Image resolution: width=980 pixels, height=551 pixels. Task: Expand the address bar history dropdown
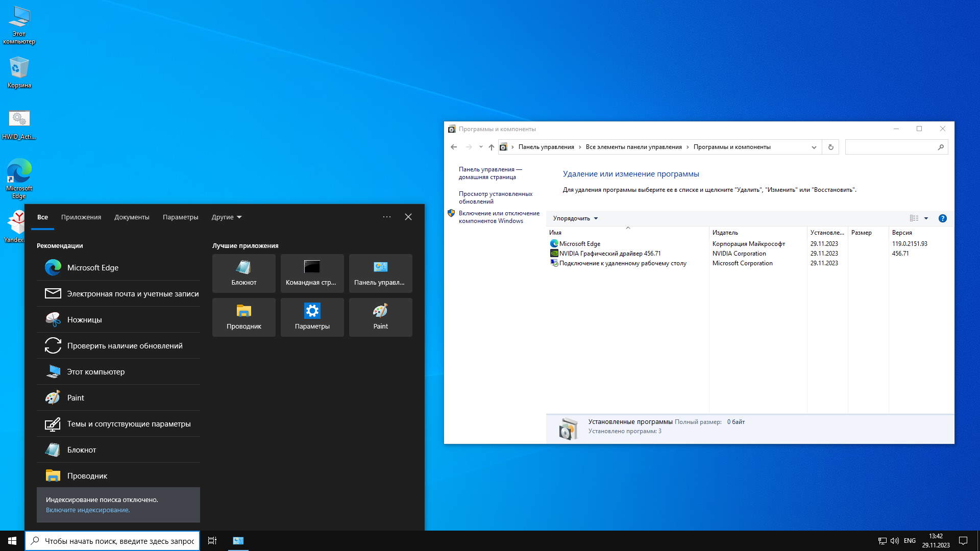814,147
